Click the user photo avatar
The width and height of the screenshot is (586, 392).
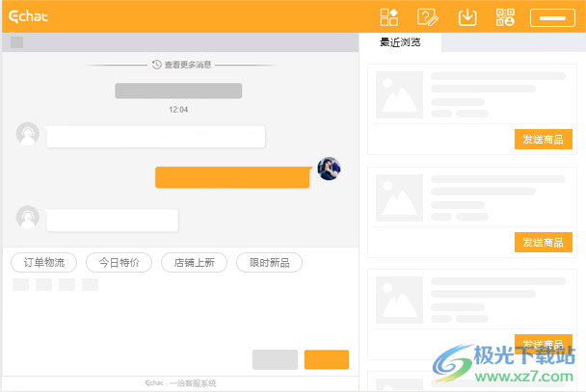(329, 169)
